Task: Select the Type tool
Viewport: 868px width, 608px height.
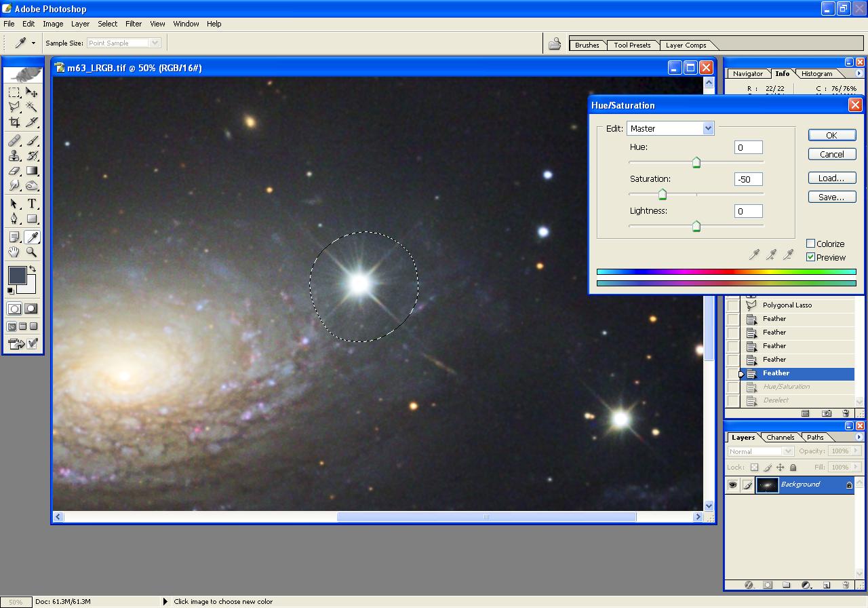Action: pos(32,204)
